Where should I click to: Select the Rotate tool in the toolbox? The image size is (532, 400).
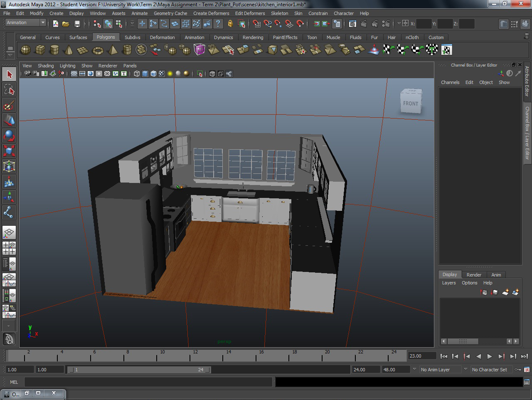coord(9,134)
